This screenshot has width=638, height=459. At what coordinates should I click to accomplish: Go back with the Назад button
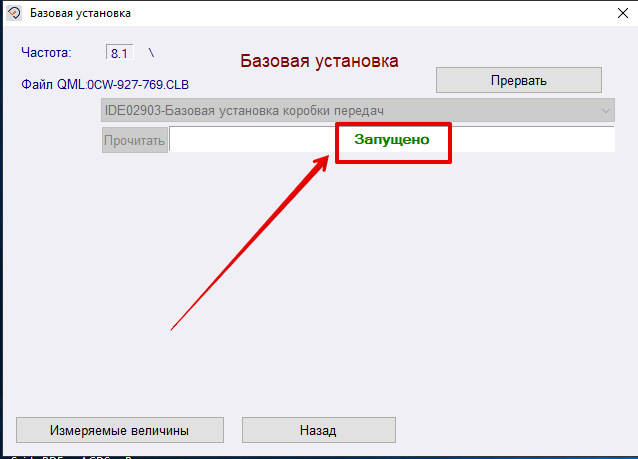pos(319,430)
